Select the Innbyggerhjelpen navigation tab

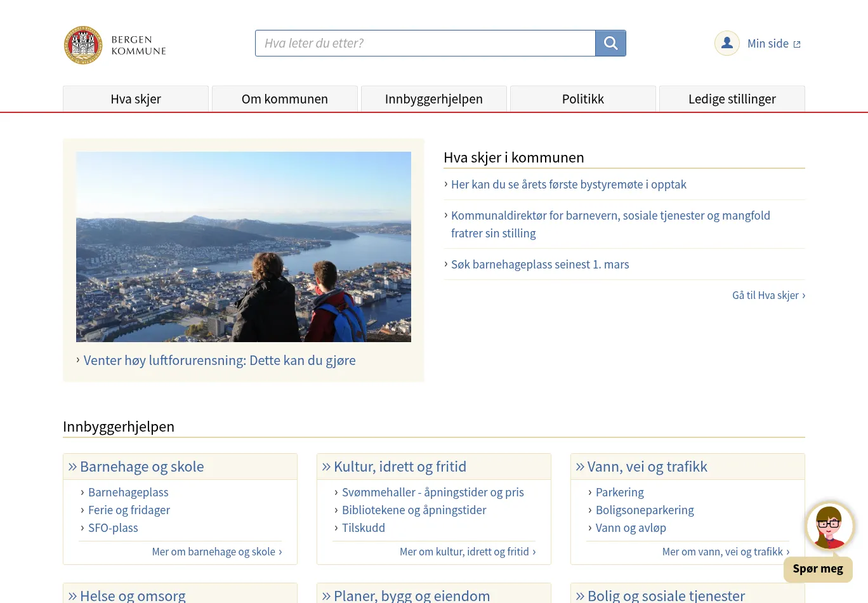coord(434,99)
